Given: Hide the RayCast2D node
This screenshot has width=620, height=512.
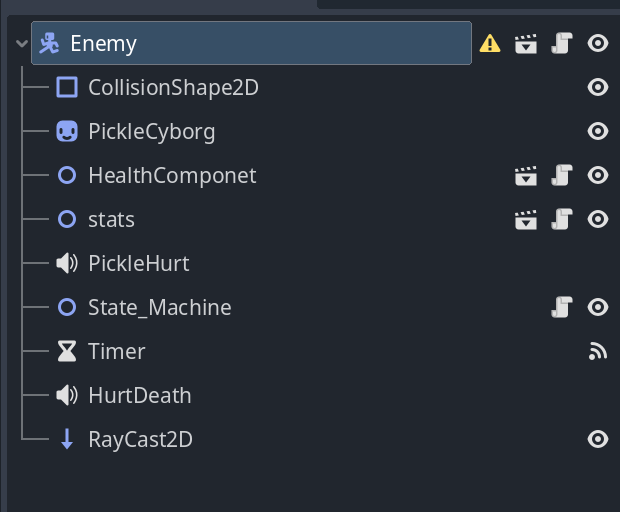Looking at the screenshot, I should (598, 439).
